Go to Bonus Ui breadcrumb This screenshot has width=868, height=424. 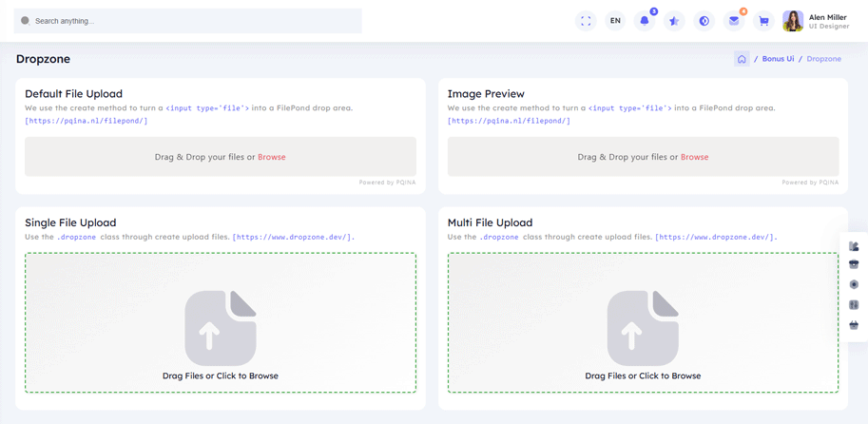(x=778, y=59)
